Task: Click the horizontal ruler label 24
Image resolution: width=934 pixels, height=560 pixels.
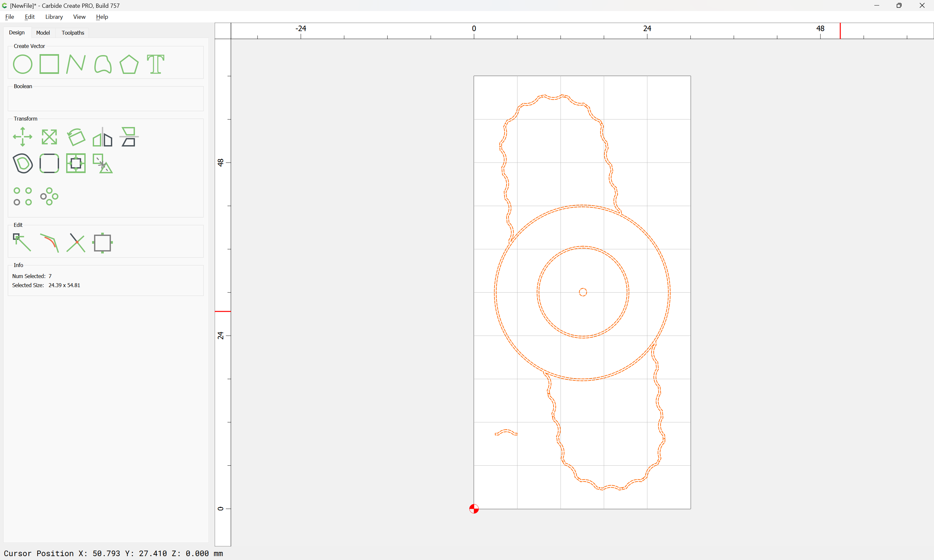Action: coord(647,28)
